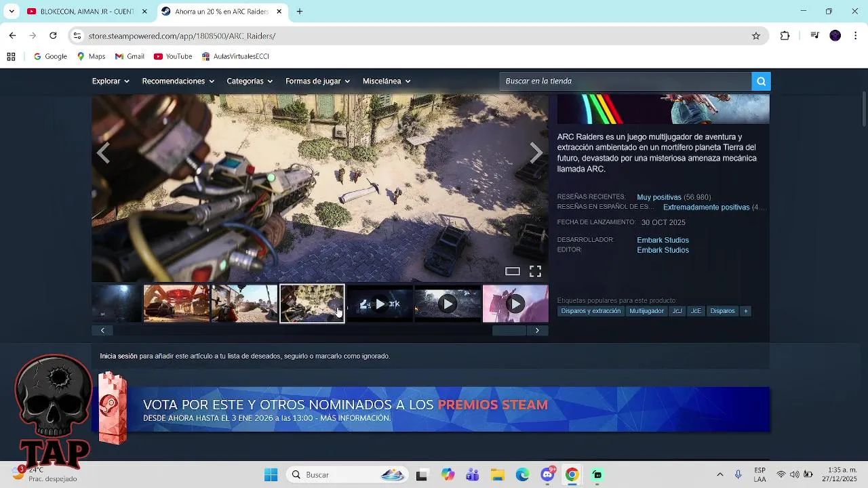
Task: Expand the Categorías menu
Action: click(x=250, y=81)
